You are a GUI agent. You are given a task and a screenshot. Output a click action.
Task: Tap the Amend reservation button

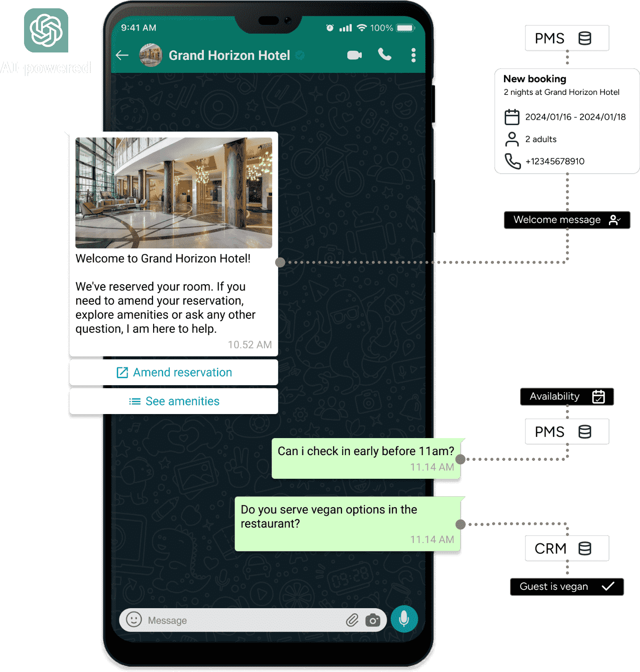(174, 372)
